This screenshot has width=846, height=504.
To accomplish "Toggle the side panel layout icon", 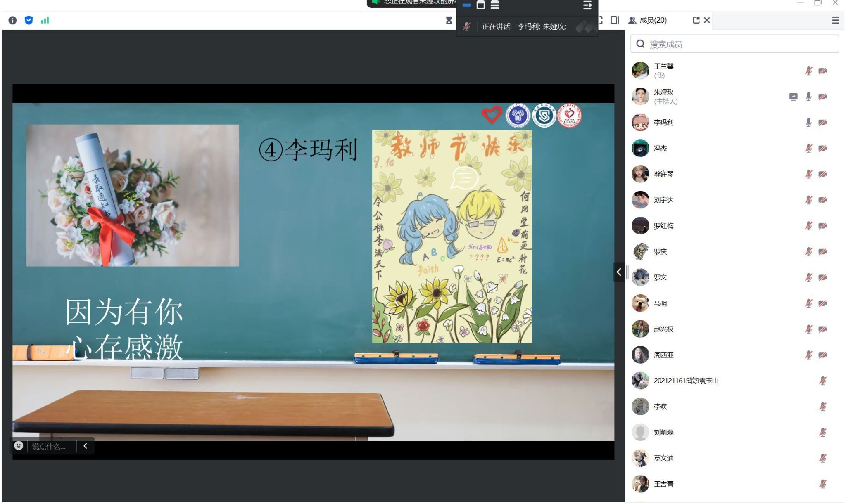I will [x=615, y=20].
